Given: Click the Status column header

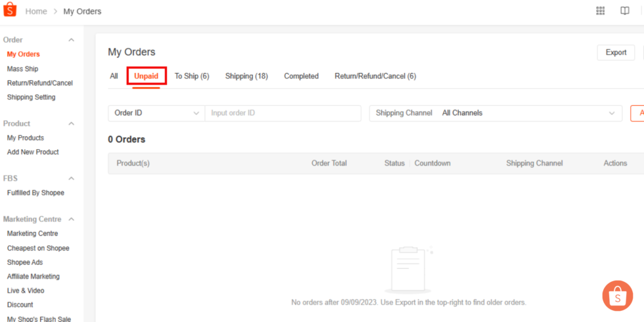Looking at the screenshot, I should tap(394, 164).
